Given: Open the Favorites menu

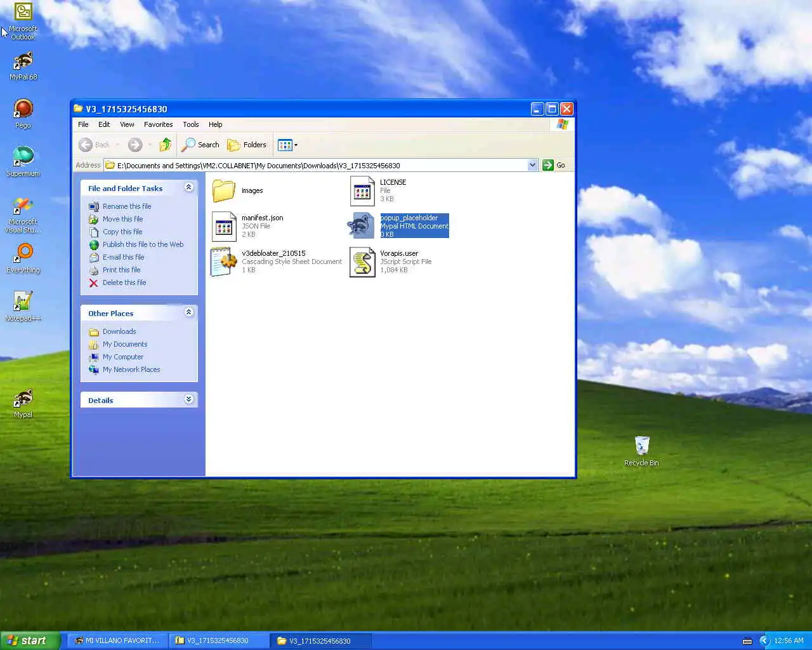Looking at the screenshot, I should (158, 124).
